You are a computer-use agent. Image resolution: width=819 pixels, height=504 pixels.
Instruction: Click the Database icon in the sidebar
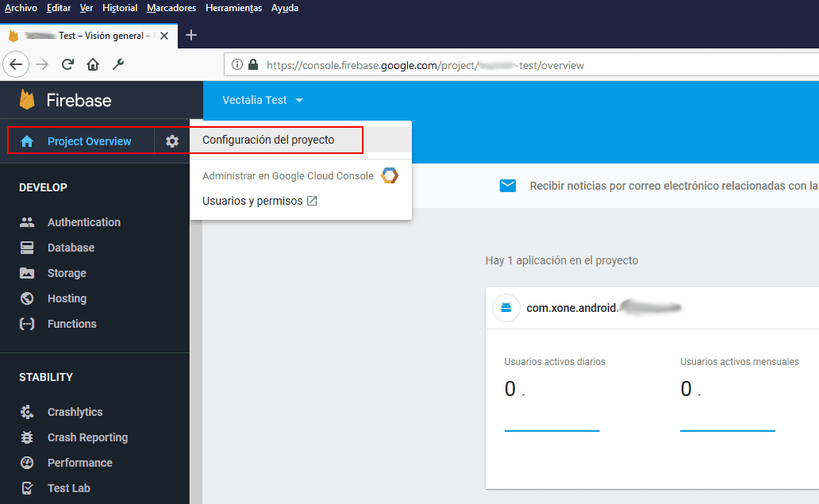(x=27, y=248)
